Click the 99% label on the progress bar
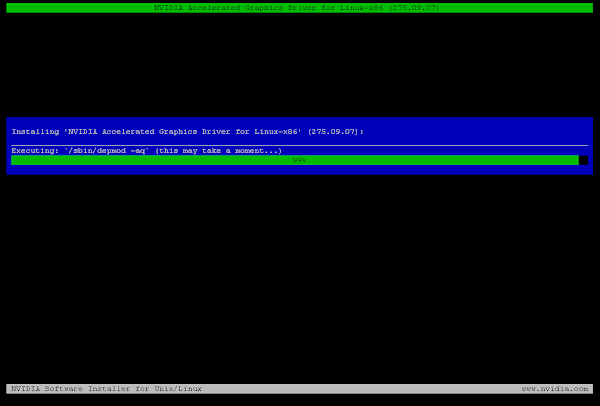Image resolution: width=600 pixels, height=406 pixels. click(299, 160)
